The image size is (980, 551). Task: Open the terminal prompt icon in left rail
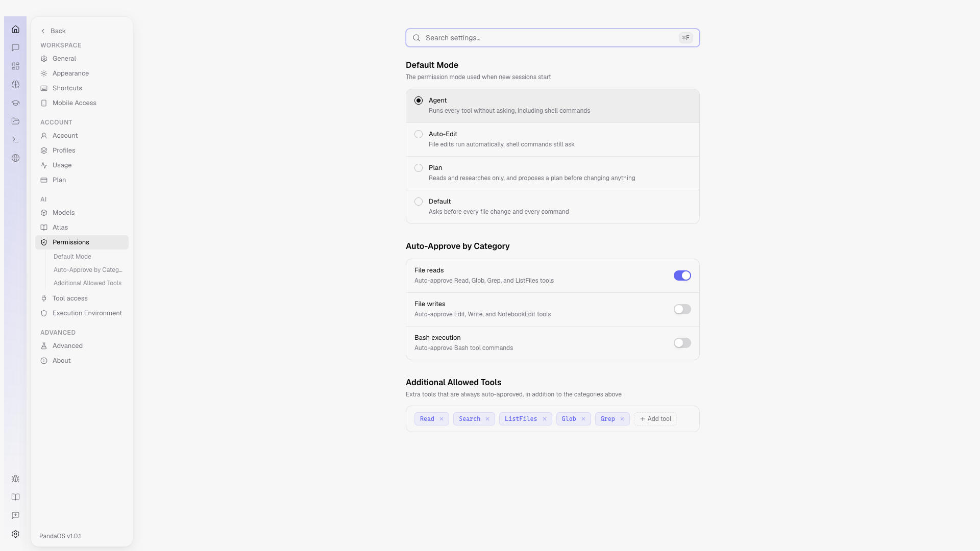point(15,139)
